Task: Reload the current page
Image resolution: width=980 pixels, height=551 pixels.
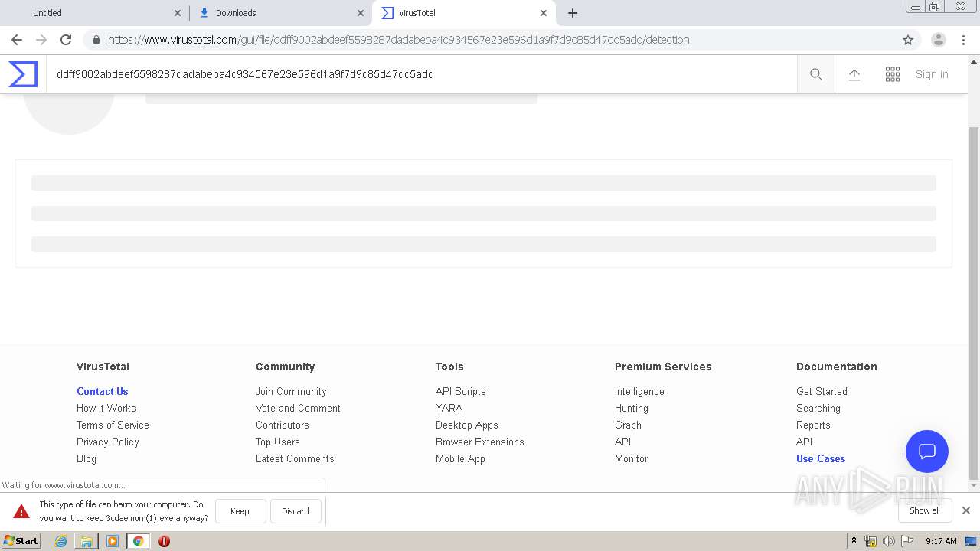Action: [66, 40]
